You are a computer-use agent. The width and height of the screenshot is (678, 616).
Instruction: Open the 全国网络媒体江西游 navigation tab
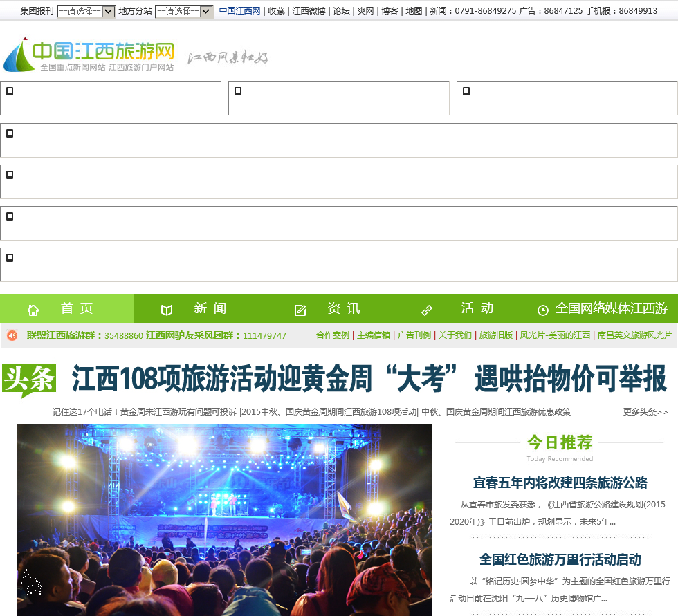click(x=606, y=308)
